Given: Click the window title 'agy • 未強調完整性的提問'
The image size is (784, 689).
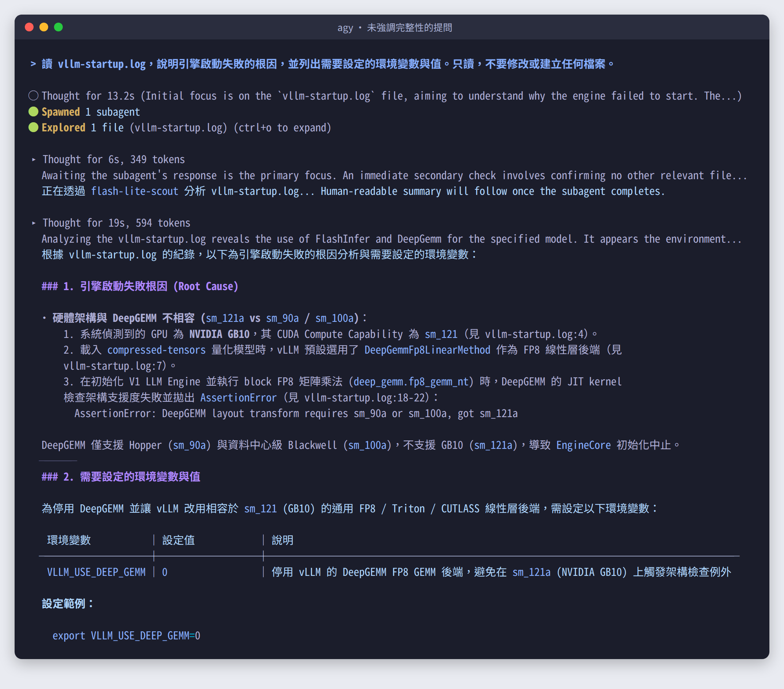Looking at the screenshot, I should pyautogui.click(x=394, y=28).
